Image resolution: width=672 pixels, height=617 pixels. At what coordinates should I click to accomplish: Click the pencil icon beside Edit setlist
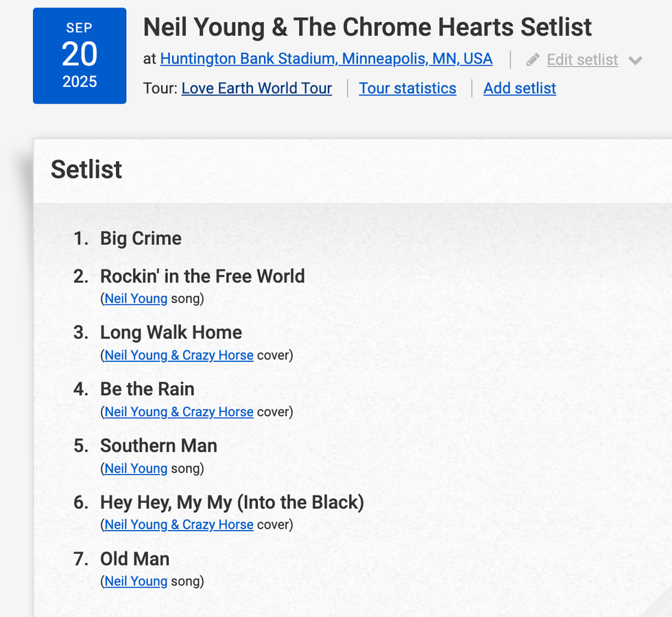pyautogui.click(x=533, y=60)
